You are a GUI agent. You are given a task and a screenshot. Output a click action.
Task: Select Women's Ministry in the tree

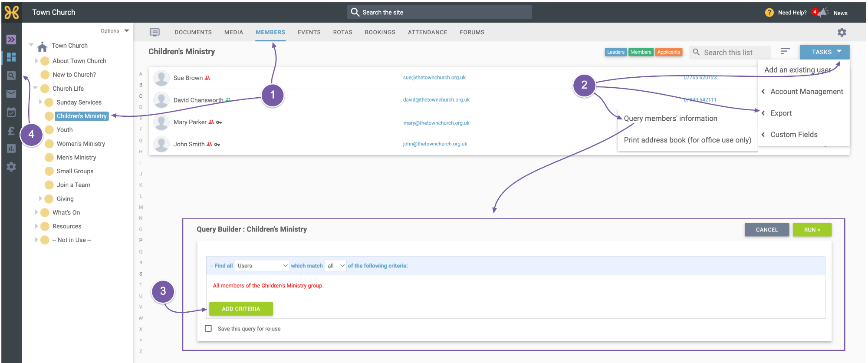tap(81, 144)
